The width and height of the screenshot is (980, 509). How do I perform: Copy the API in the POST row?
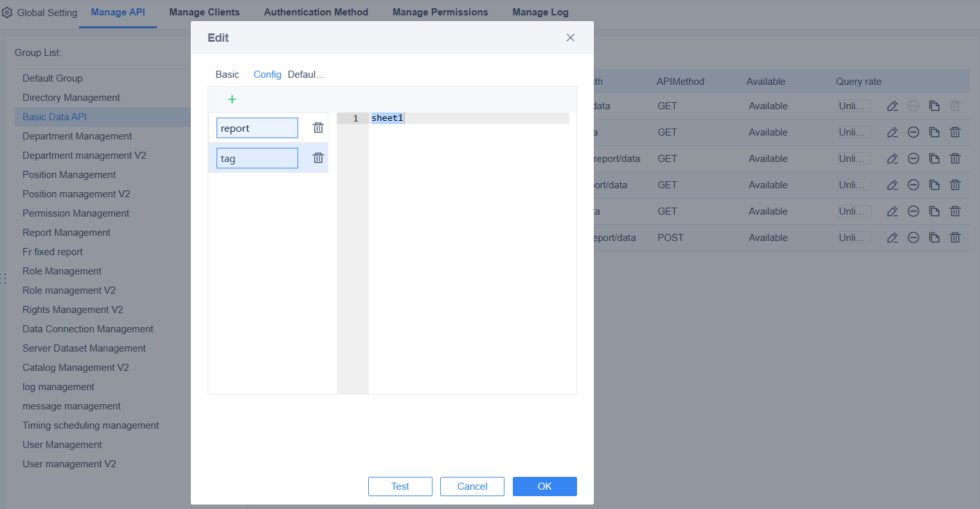click(934, 238)
